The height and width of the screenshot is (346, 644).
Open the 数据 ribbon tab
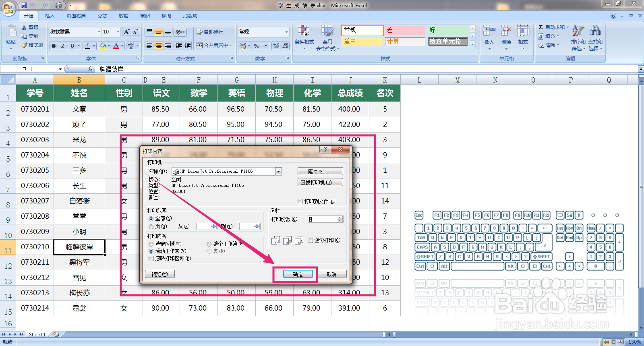[124, 16]
